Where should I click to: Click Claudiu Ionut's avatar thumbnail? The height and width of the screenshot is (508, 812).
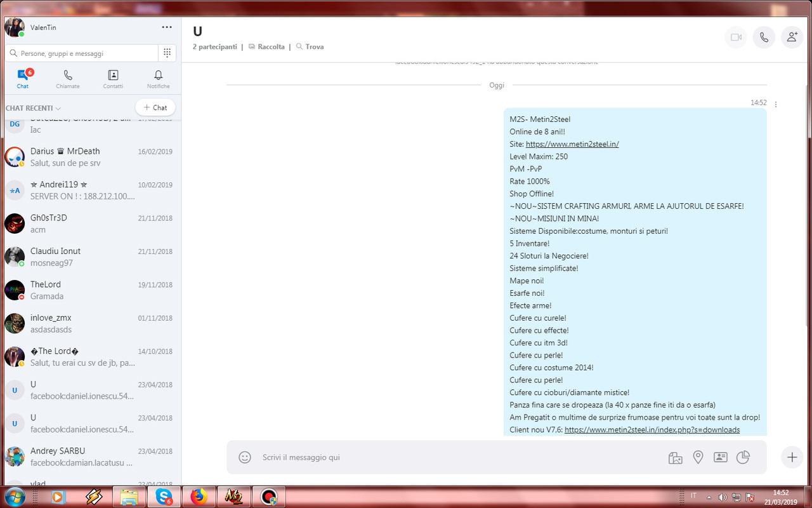pos(15,257)
